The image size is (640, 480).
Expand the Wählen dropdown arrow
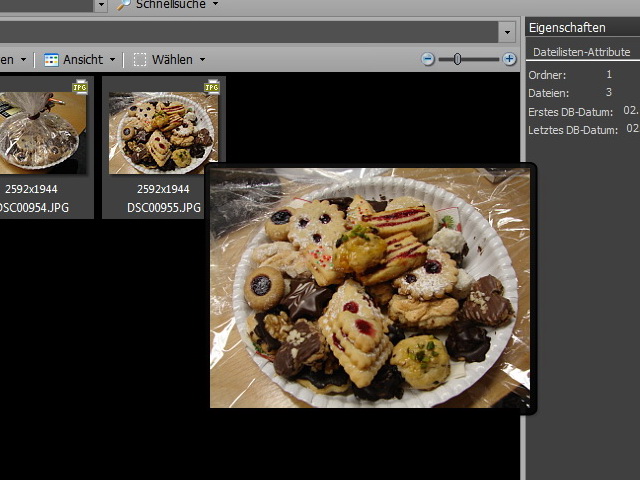[202, 60]
